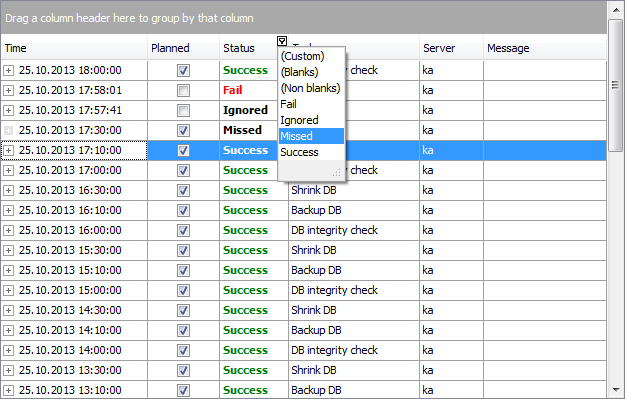Expand the 14:10:00 row
Viewport: 625px width, 399px height.
click(8, 330)
